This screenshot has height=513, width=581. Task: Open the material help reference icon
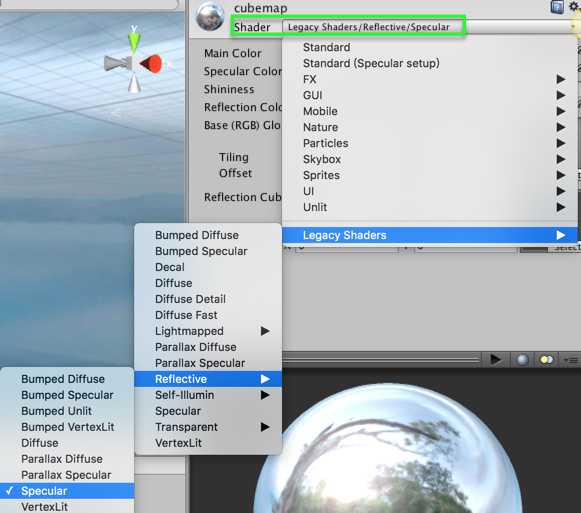[x=557, y=7]
